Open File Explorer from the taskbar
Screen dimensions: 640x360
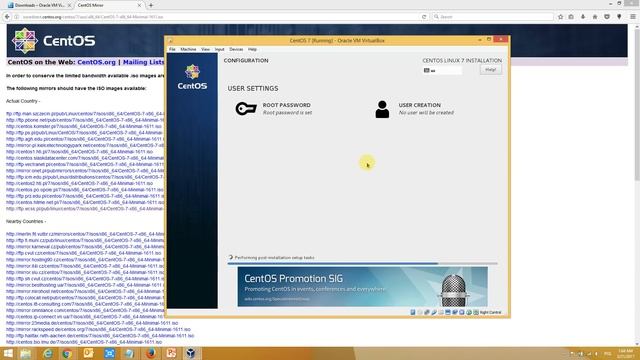26,353
